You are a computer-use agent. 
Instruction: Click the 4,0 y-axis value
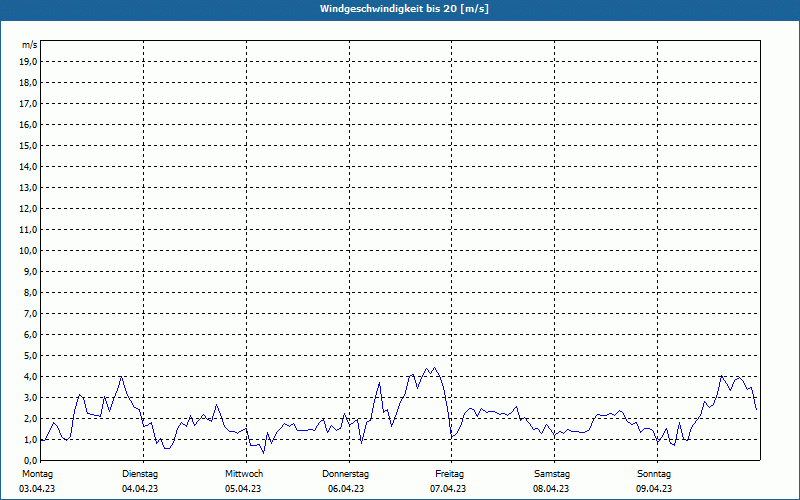click(x=30, y=377)
